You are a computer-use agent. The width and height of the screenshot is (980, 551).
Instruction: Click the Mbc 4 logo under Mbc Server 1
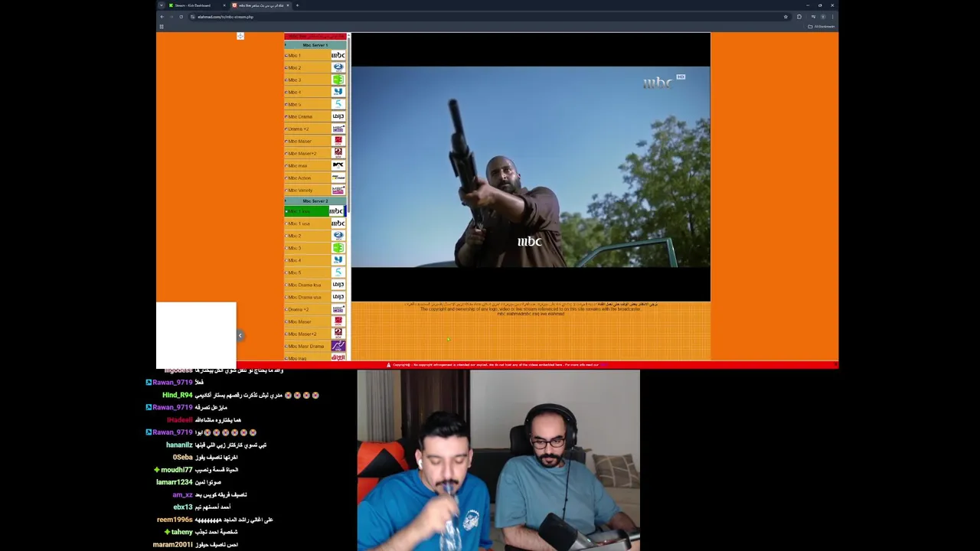[x=338, y=92]
